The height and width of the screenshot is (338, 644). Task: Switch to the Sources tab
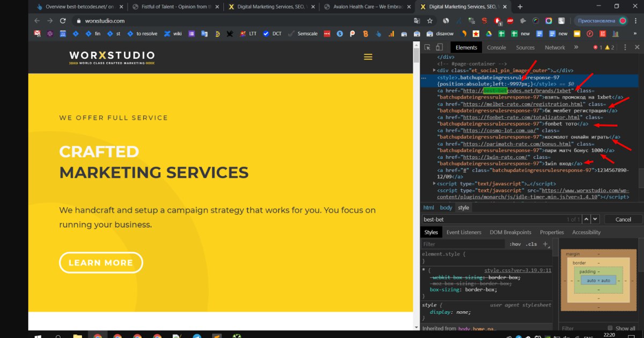[525, 47]
